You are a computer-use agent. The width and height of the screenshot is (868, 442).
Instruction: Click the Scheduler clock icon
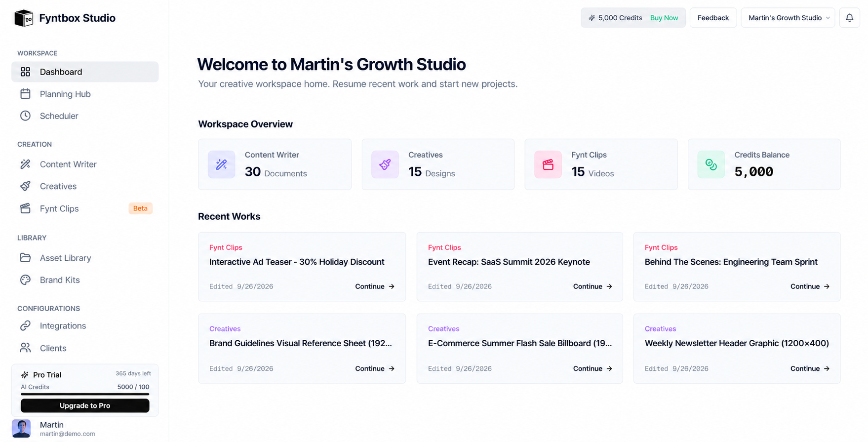pos(25,116)
